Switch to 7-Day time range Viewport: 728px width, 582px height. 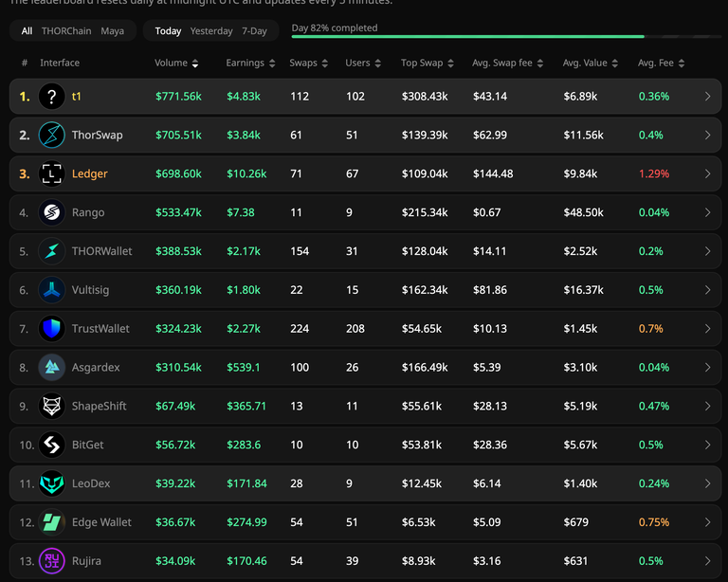click(254, 31)
